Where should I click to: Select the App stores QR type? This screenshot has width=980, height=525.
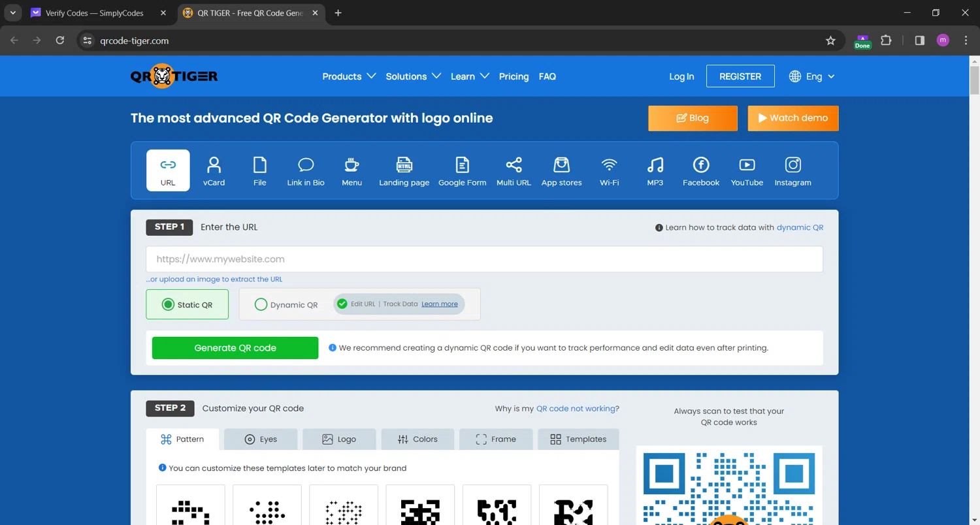click(562, 171)
